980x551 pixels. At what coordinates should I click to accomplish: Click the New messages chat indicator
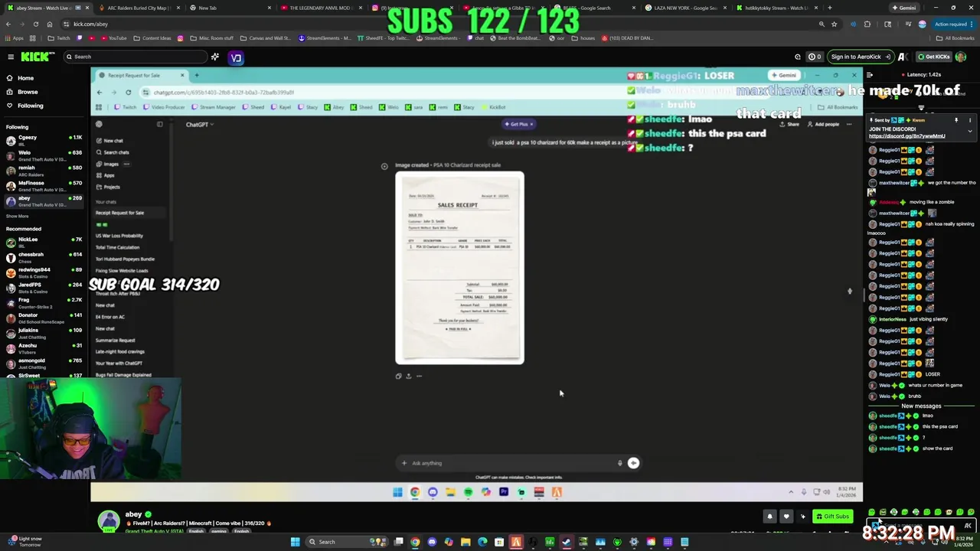pyautogui.click(x=921, y=406)
